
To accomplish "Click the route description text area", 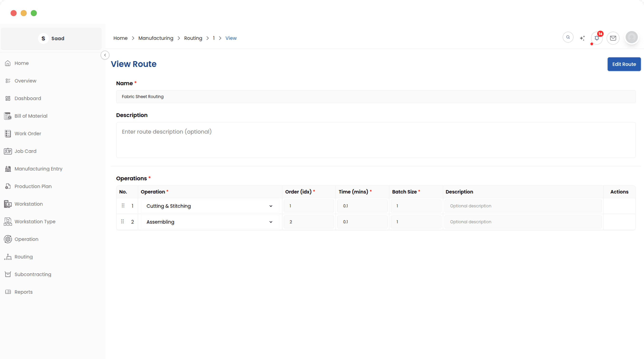I will (375, 140).
